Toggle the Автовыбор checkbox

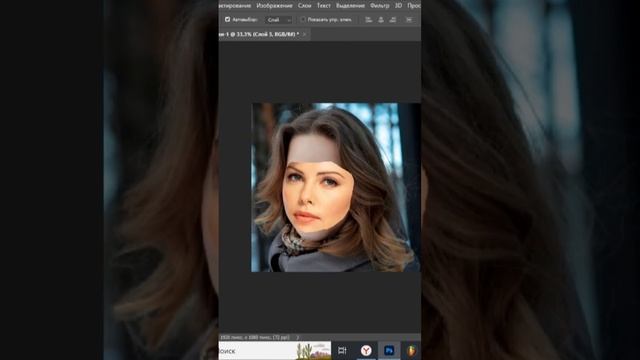click(228, 19)
